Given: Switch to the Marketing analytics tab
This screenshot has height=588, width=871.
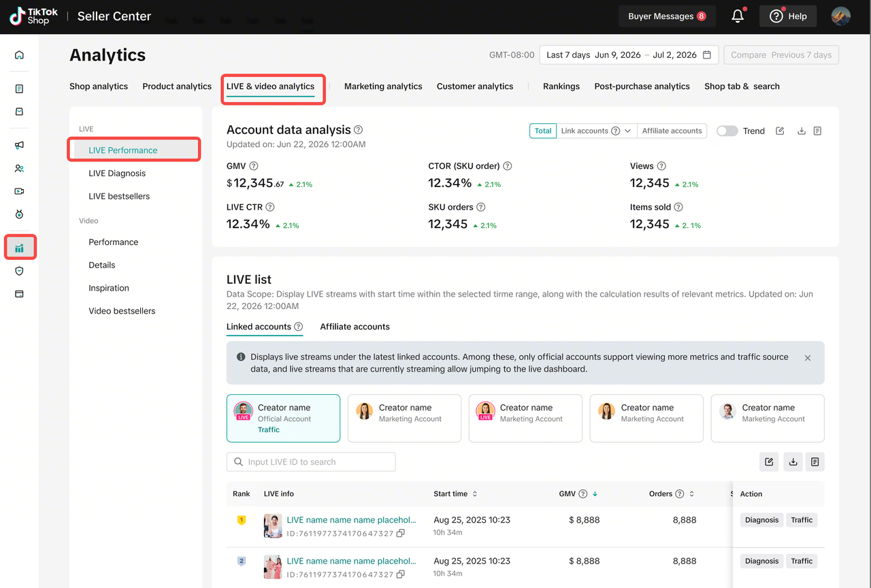Looking at the screenshot, I should coord(383,86).
